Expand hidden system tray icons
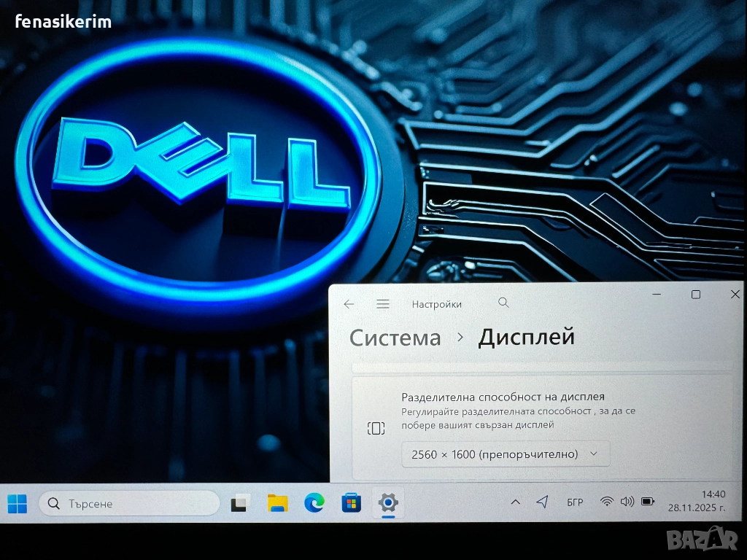Image resolution: width=747 pixels, height=560 pixels. click(x=515, y=502)
